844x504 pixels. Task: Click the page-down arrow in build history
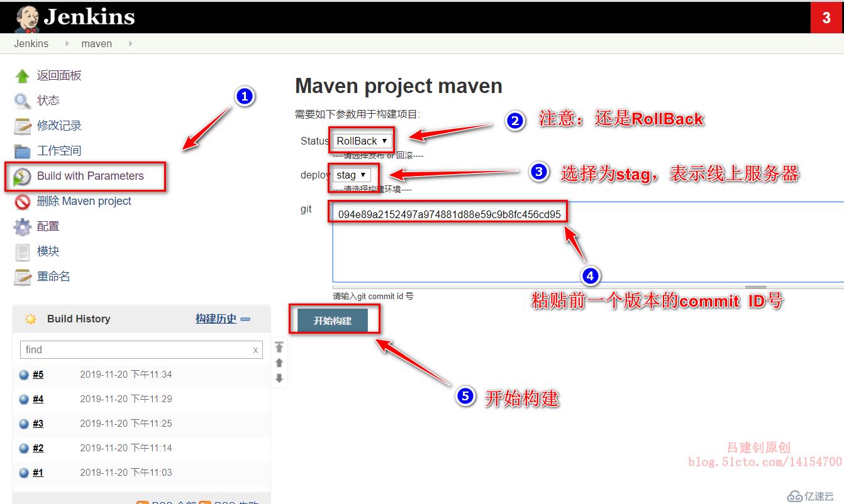pyautogui.click(x=279, y=378)
